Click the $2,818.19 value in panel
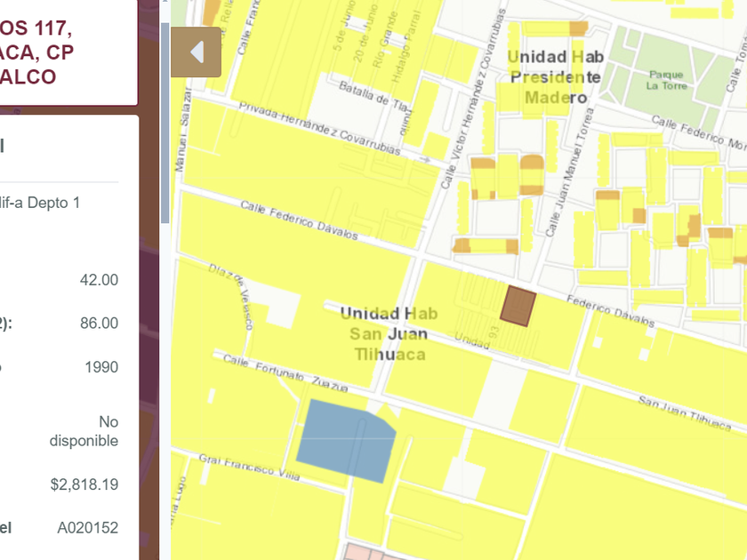 (84, 484)
